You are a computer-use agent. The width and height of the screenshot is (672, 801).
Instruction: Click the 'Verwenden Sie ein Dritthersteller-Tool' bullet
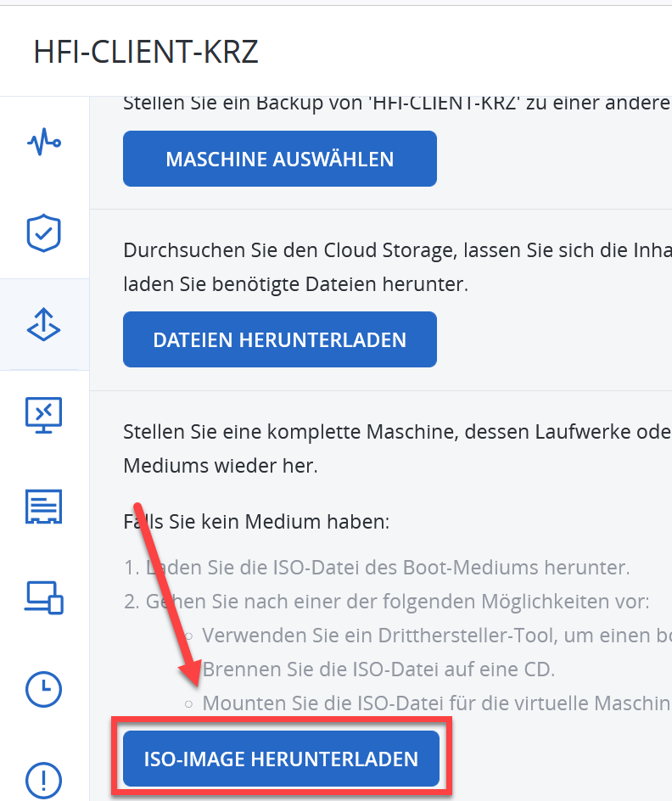pos(433,635)
